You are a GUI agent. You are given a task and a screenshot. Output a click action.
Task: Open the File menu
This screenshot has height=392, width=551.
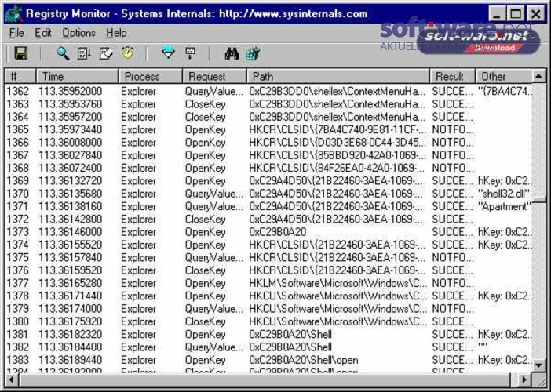tap(16, 33)
